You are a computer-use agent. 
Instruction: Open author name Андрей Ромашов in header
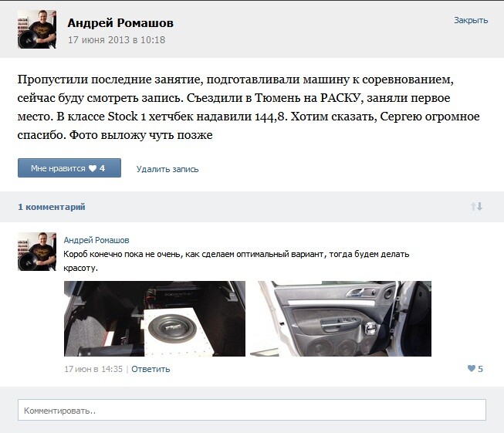click(x=120, y=23)
